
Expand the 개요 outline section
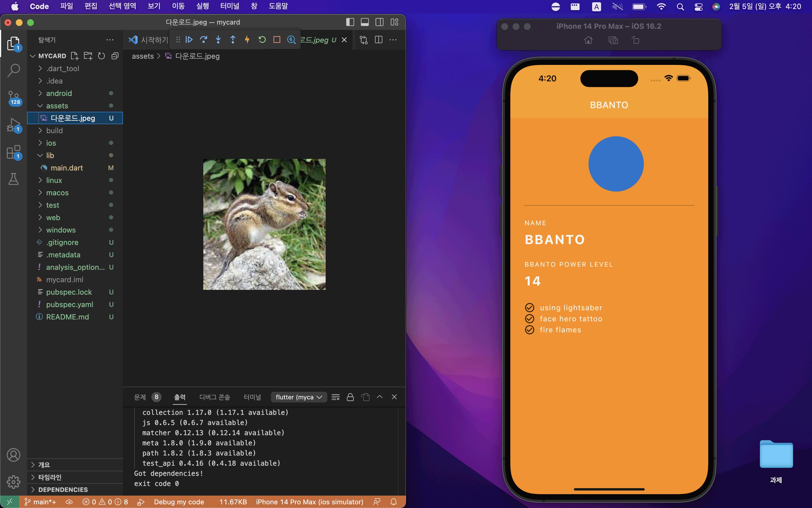click(75, 465)
